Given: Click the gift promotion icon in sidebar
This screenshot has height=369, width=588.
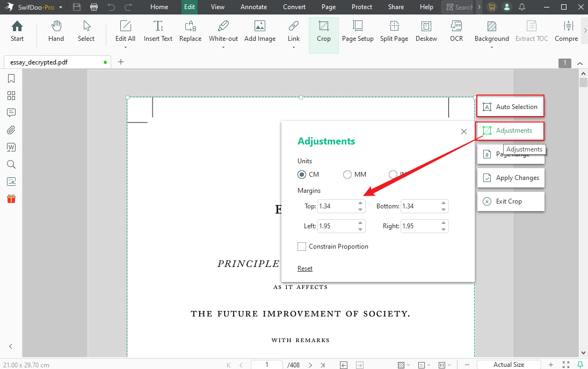Looking at the screenshot, I should point(11,198).
